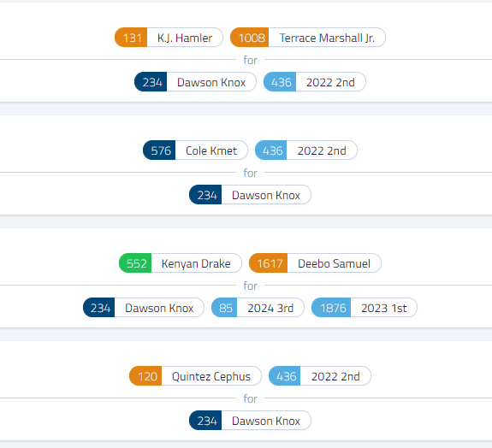Select the Kenyan Drake player pill
492x448 pixels.
(x=181, y=263)
